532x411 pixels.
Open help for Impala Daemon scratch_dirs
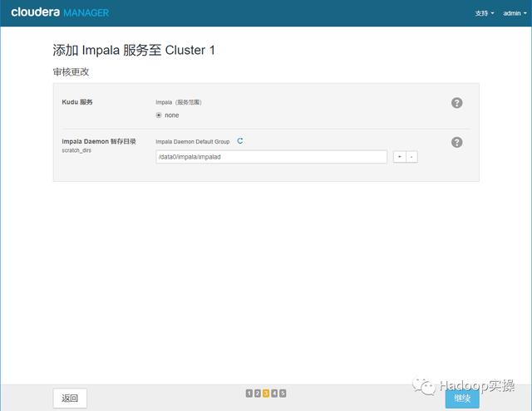click(456, 142)
